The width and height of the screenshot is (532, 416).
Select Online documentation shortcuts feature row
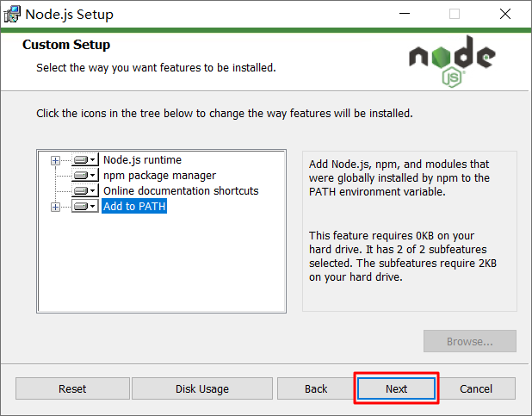click(x=181, y=191)
